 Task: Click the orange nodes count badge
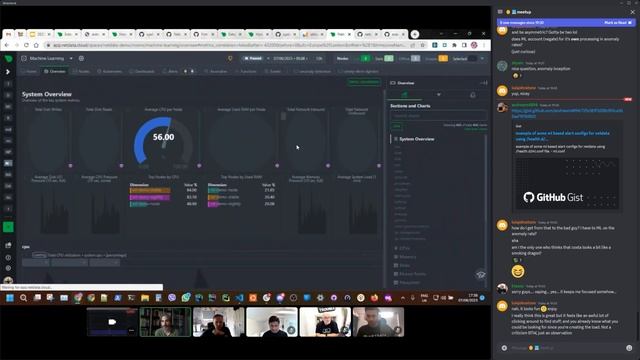click(x=443, y=58)
